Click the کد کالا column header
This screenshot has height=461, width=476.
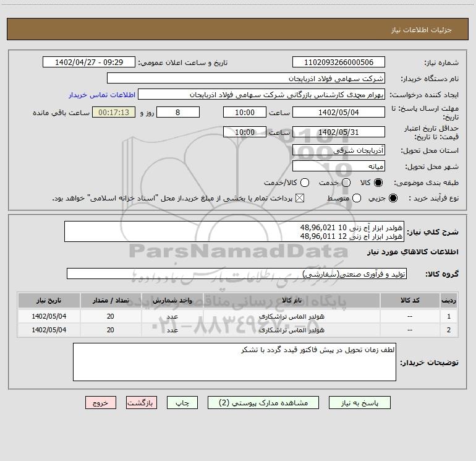pos(410,300)
